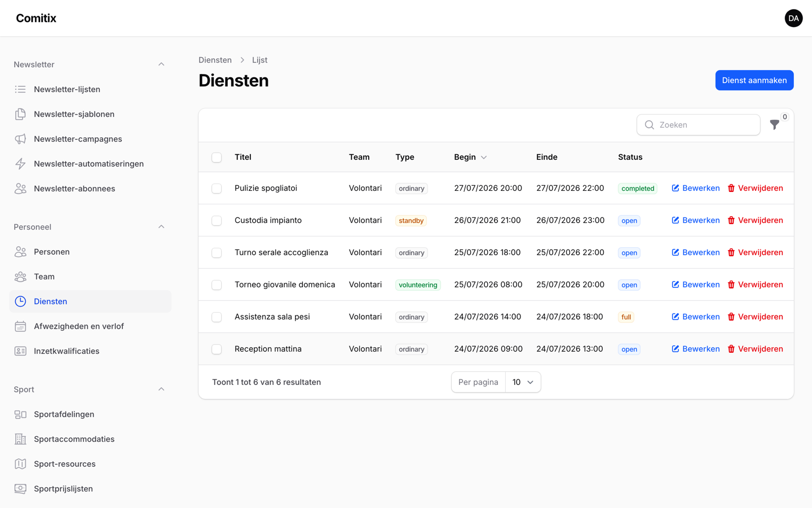
Task: Click the Newsletter-sjablonen documents icon
Action: 20,114
